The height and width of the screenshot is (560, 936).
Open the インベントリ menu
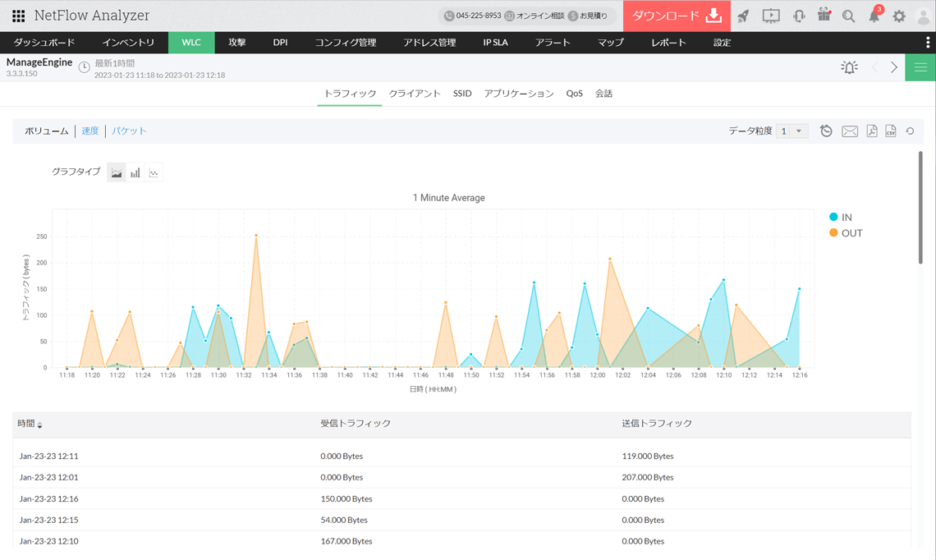[128, 43]
